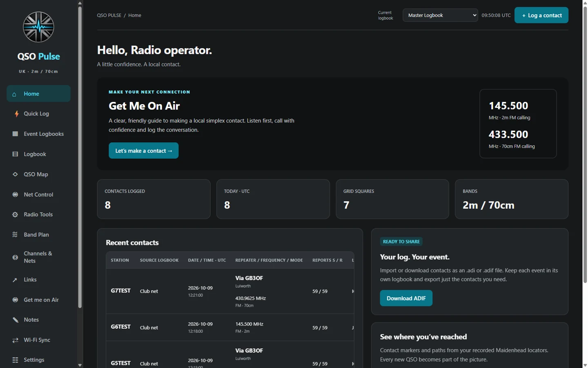Select Band Plan in sidebar
This screenshot has height=368, width=588.
coord(38,235)
